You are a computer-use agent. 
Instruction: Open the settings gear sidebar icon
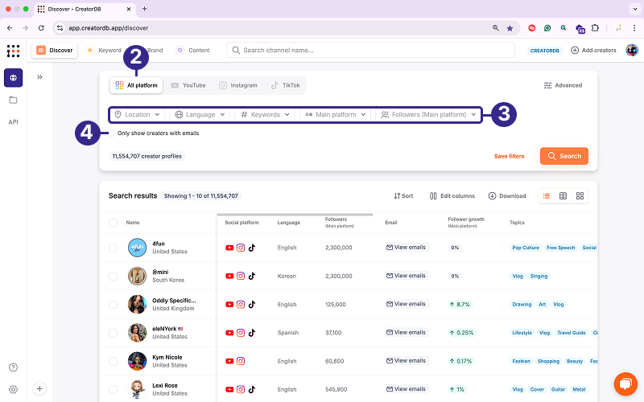[x=13, y=389]
